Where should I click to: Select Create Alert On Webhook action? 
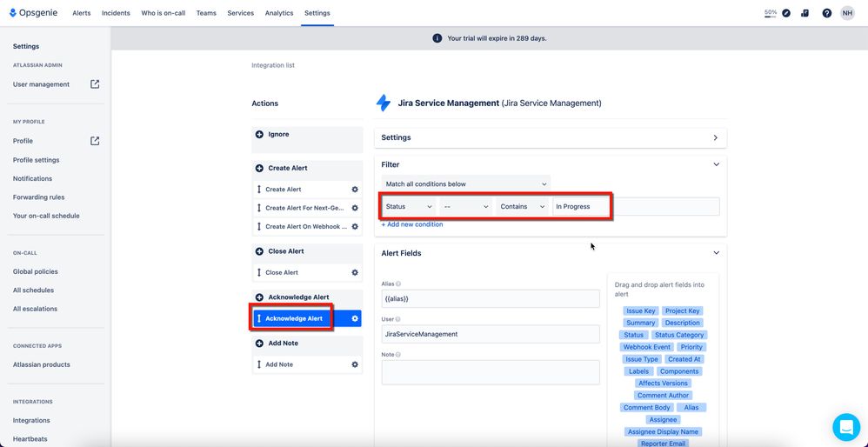(307, 226)
